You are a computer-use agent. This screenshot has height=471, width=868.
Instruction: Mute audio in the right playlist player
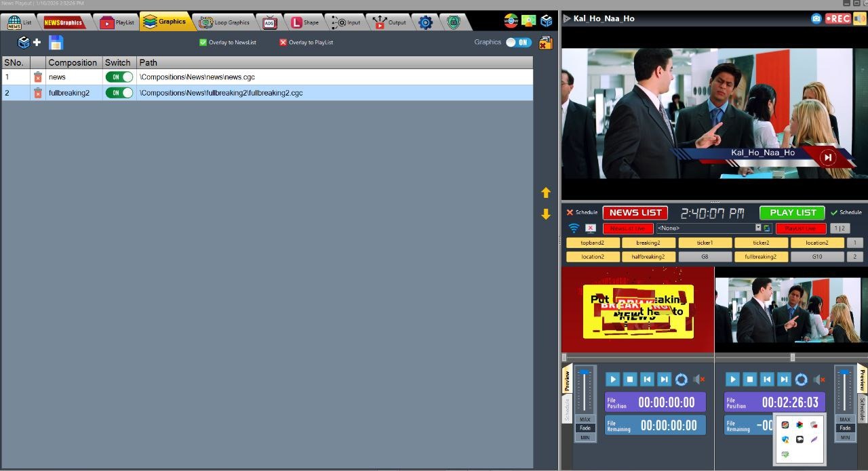coord(819,380)
